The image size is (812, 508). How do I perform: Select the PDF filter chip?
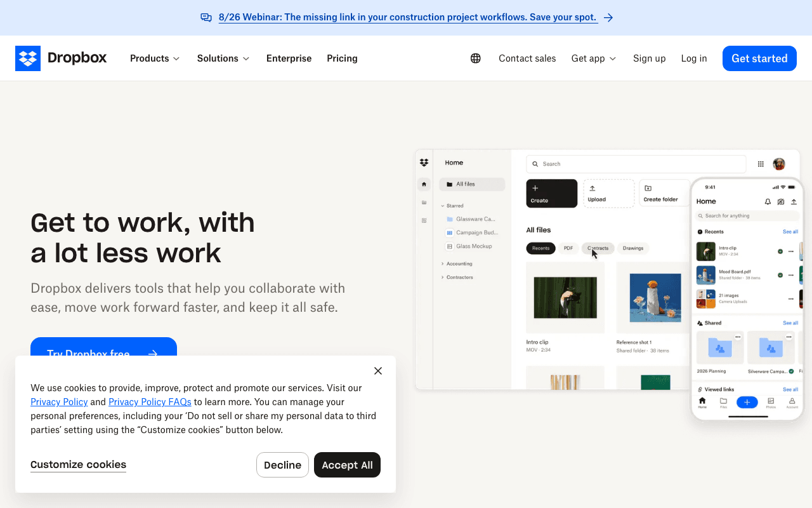coord(568,248)
